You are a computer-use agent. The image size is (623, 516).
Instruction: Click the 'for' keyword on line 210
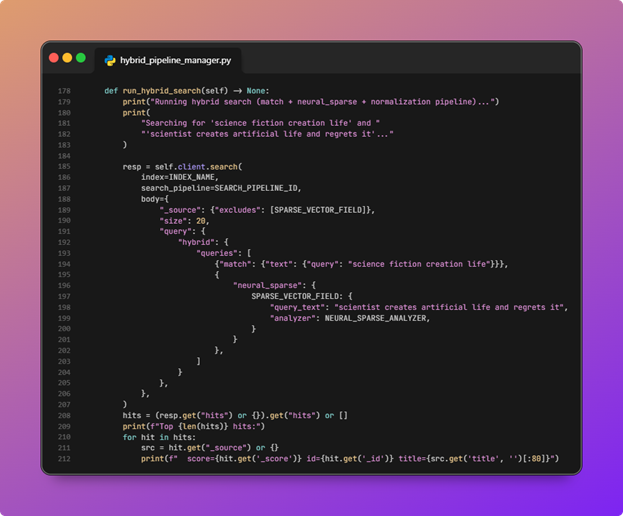(x=129, y=437)
